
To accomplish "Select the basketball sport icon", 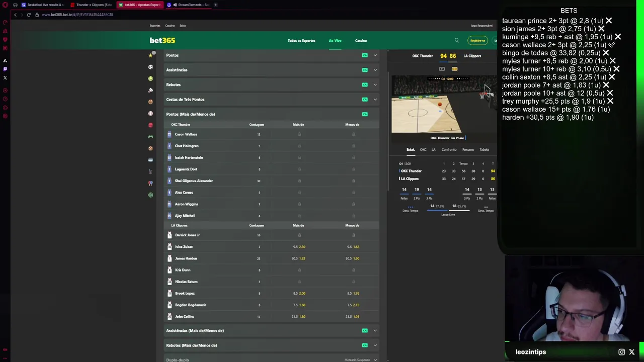I will (150, 102).
